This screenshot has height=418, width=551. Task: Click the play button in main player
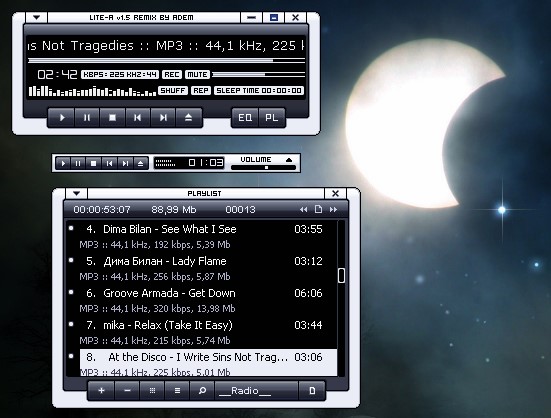click(61, 118)
